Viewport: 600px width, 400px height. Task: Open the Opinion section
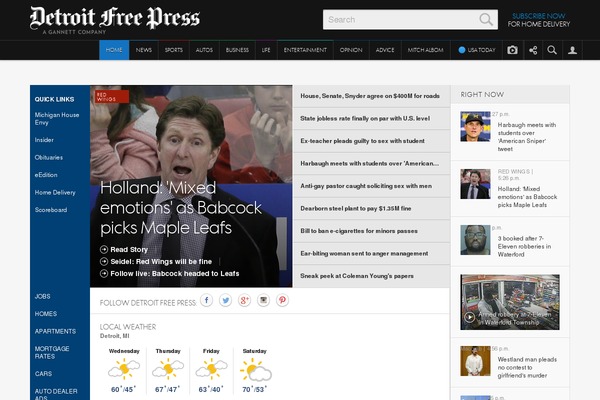351,50
